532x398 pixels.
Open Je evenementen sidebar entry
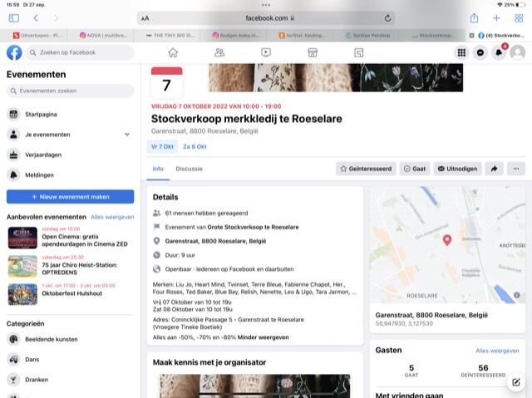(x=70, y=135)
